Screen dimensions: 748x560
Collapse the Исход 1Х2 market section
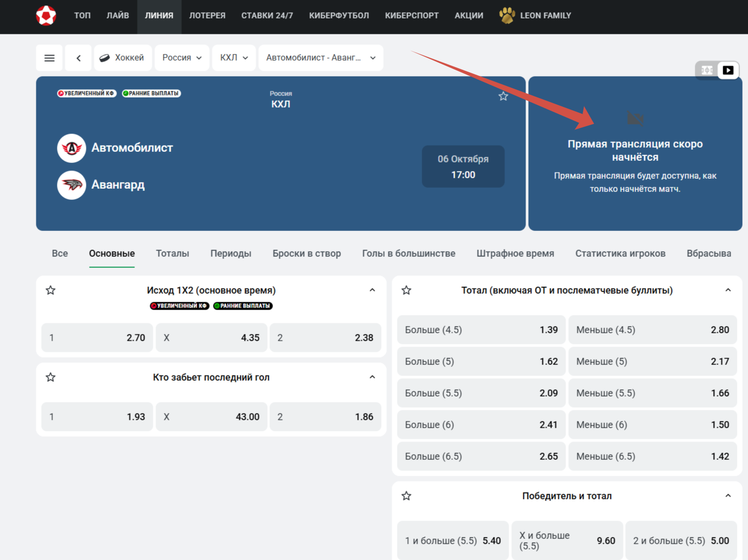tap(372, 290)
